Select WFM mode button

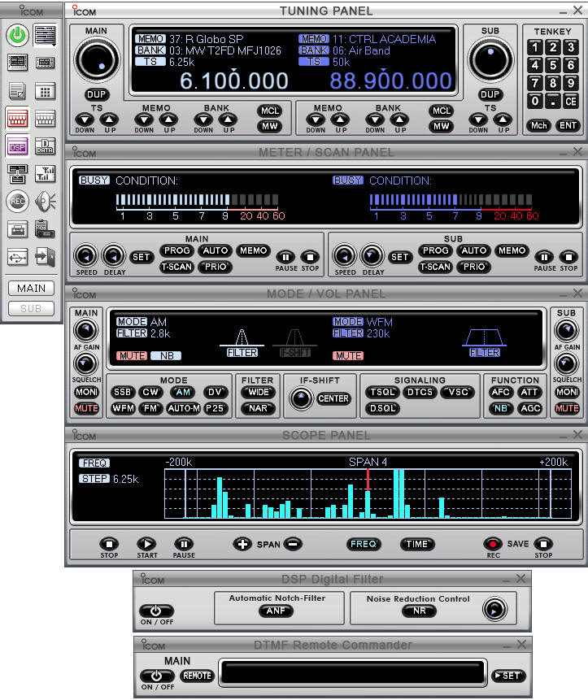tap(124, 408)
